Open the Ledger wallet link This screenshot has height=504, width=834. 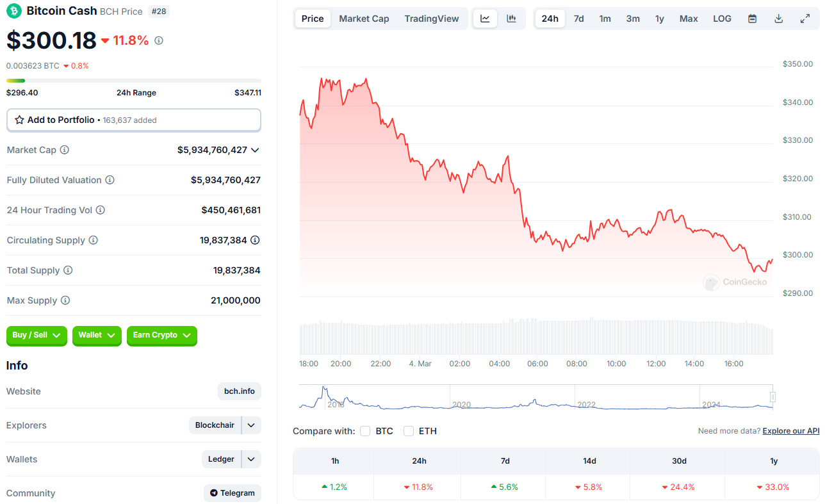click(222, 459)
